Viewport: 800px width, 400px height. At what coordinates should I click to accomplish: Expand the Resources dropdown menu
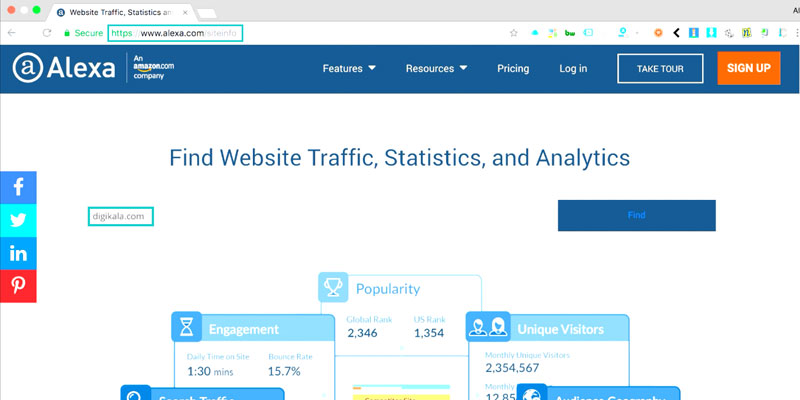[x=436, y=68]
